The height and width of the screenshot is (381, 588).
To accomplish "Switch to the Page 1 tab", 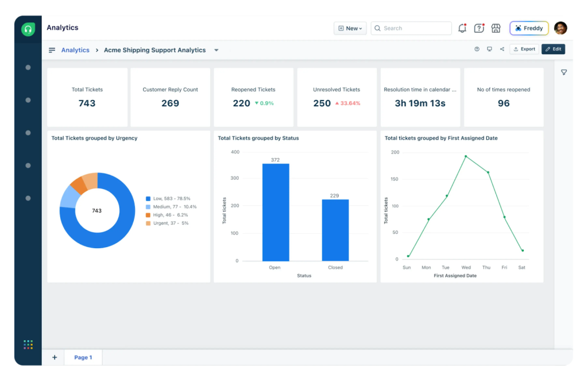I will 83,357.
